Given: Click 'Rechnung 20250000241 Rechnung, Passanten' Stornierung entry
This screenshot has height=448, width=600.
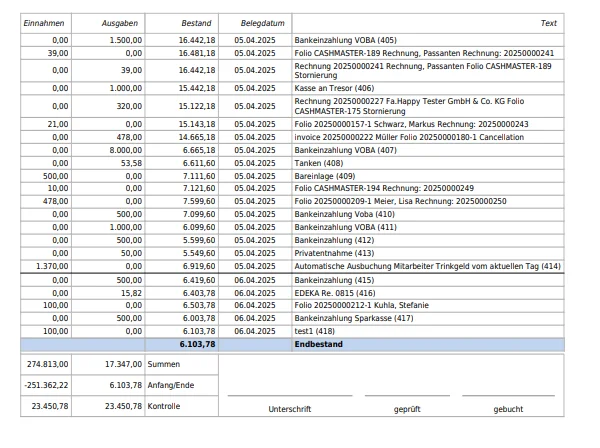Looking at the screenshot, I should click(423, 71).
